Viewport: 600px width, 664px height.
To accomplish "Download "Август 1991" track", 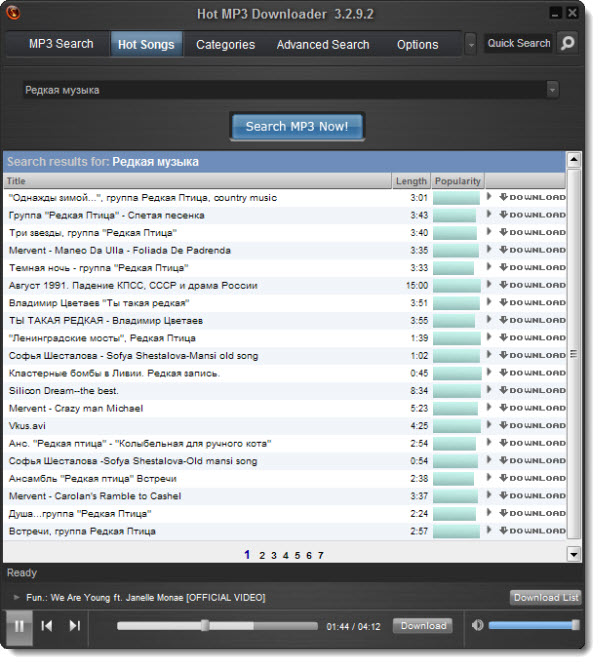I will pyautogui.click(x=532, y=285).
